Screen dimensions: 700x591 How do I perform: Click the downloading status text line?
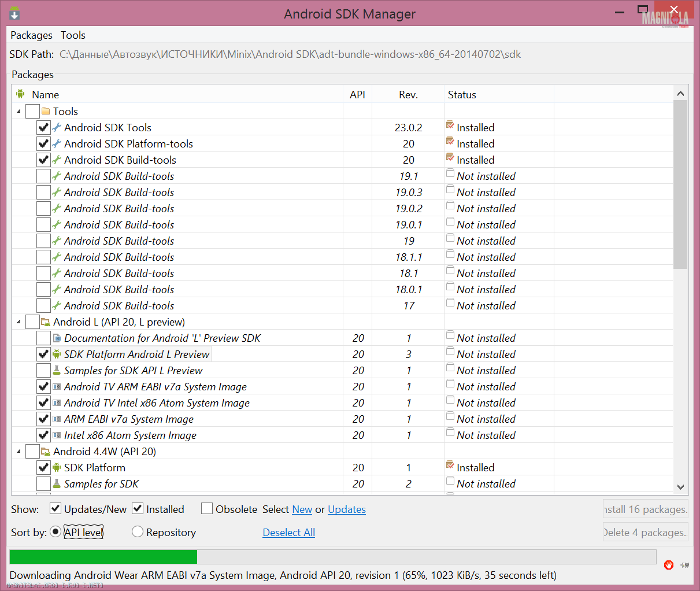click(x=283, y=575)
